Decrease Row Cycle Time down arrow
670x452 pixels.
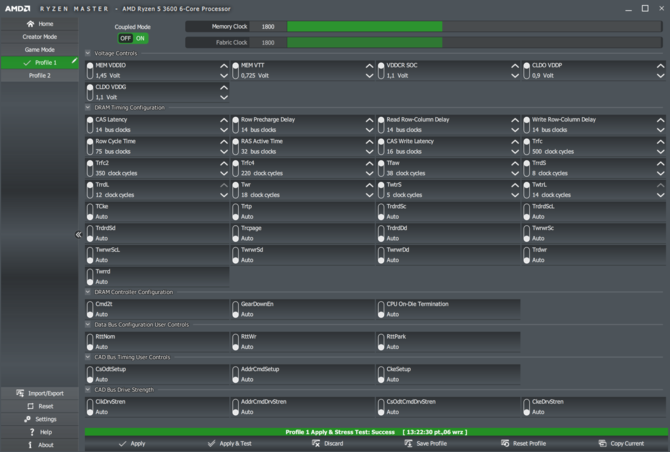224,152
